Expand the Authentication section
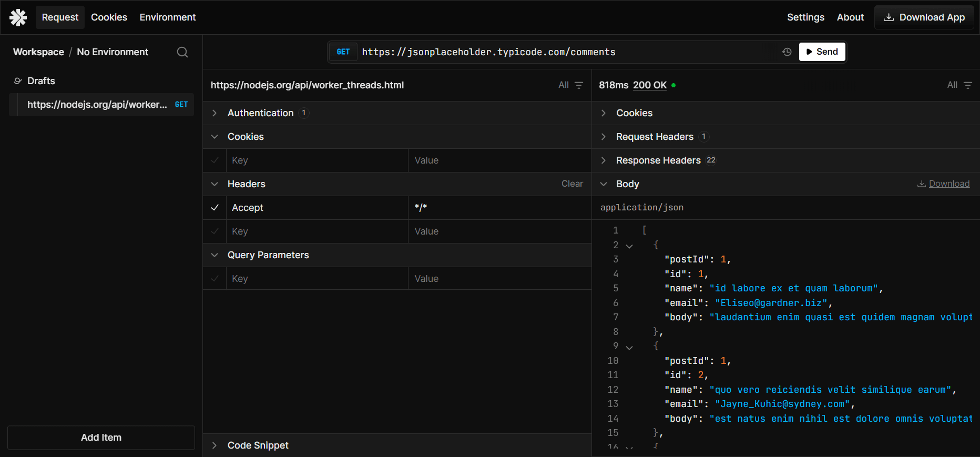980x457 pixels. [215, 113]
